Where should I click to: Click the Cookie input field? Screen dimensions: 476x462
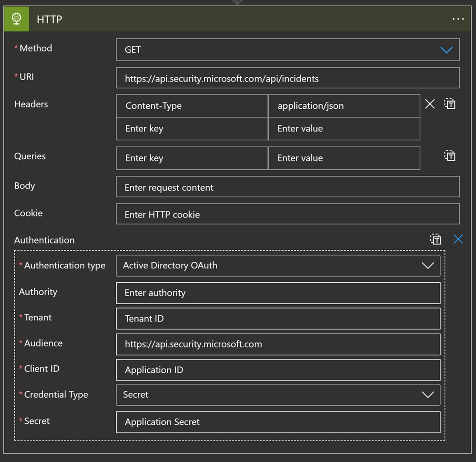(x=287, y=215)
